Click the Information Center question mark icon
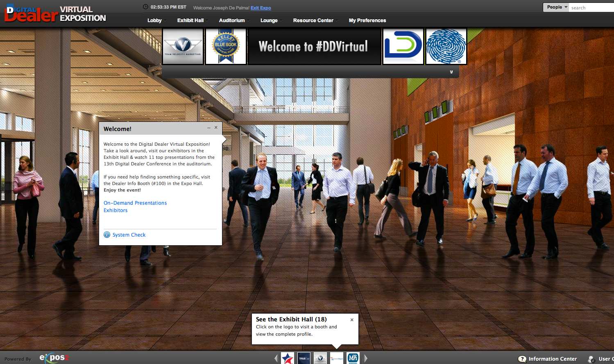The image size is (614, 364). click(x=522, y=359)
